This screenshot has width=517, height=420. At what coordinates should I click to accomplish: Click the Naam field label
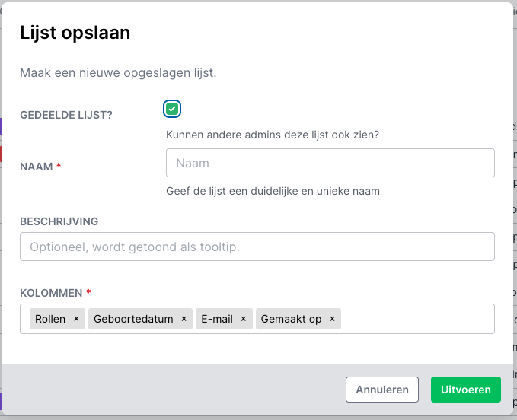click(x=36, y=166)
